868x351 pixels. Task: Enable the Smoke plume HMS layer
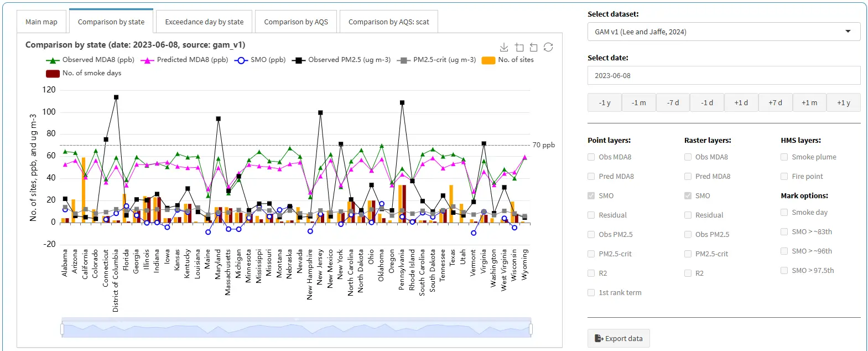[x=784, y=157]
